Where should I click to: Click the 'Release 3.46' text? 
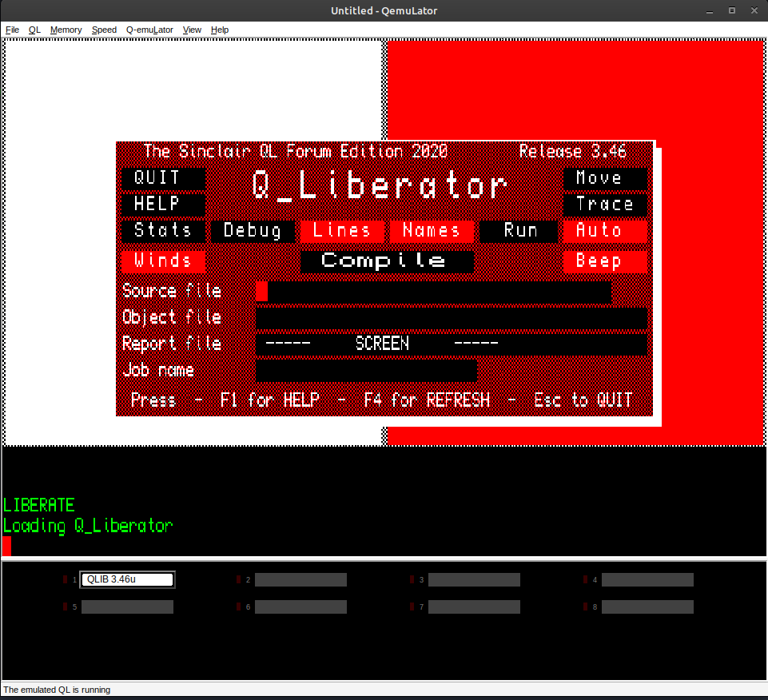[572, 151]
